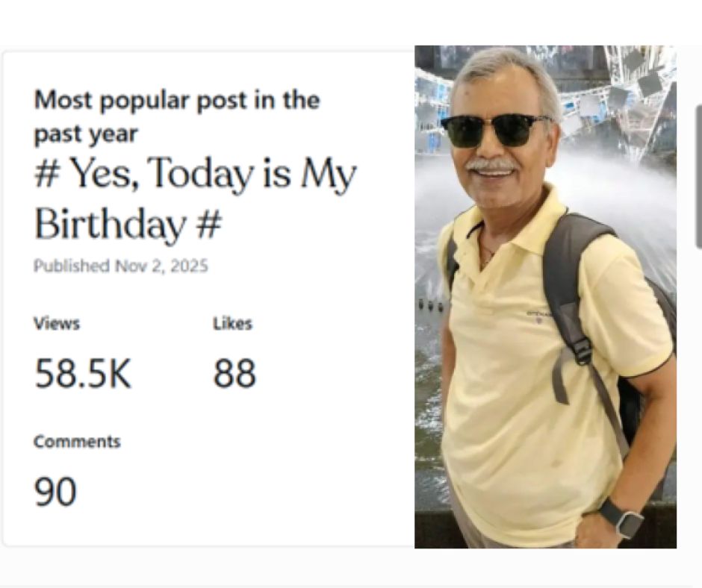702x588 pixels.
Task: Click the sunglasses in the photo
Action: coord(495,129)
